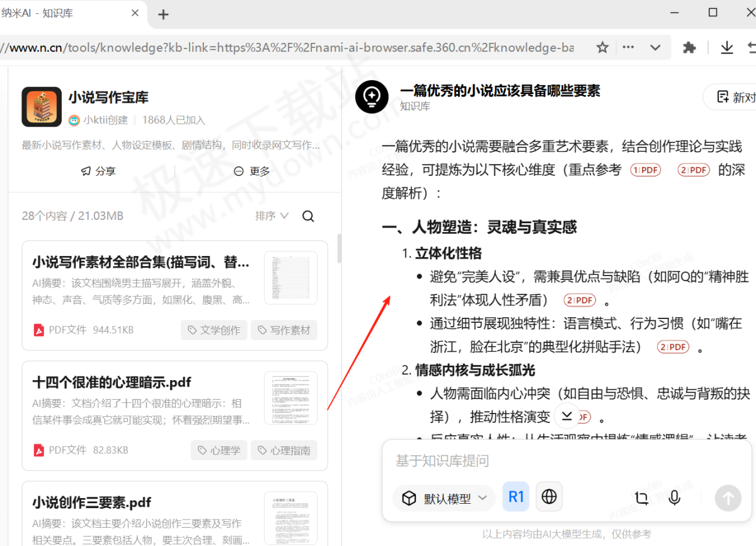Viewport: 756px width, 546px height.
Task: Expand the address bar dropdown arrow
Action: [655, 47]
